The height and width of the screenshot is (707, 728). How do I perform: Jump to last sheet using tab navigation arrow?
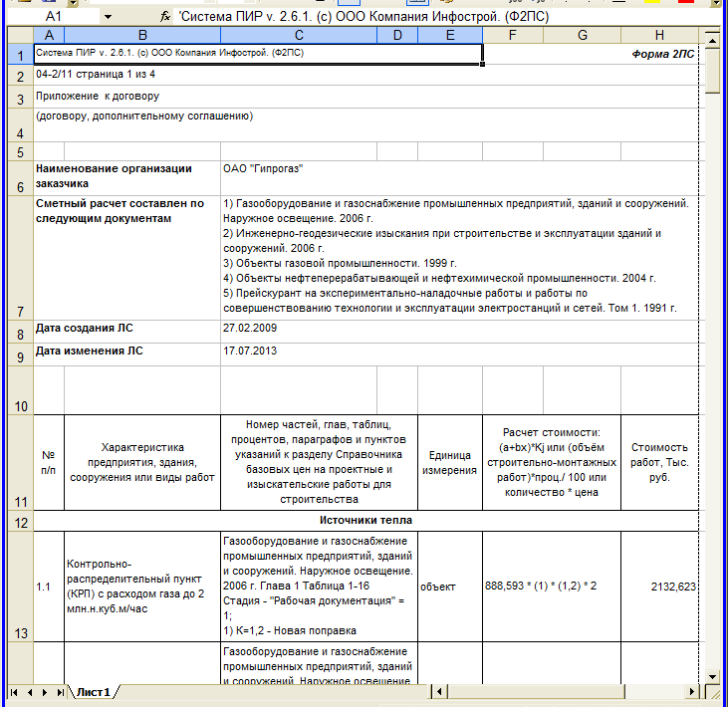[58, 691]
